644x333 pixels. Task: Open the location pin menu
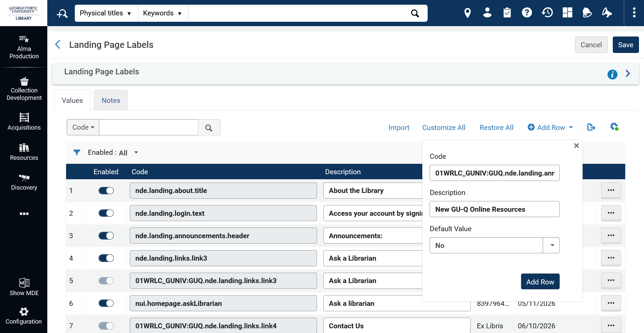pos(467,13)
